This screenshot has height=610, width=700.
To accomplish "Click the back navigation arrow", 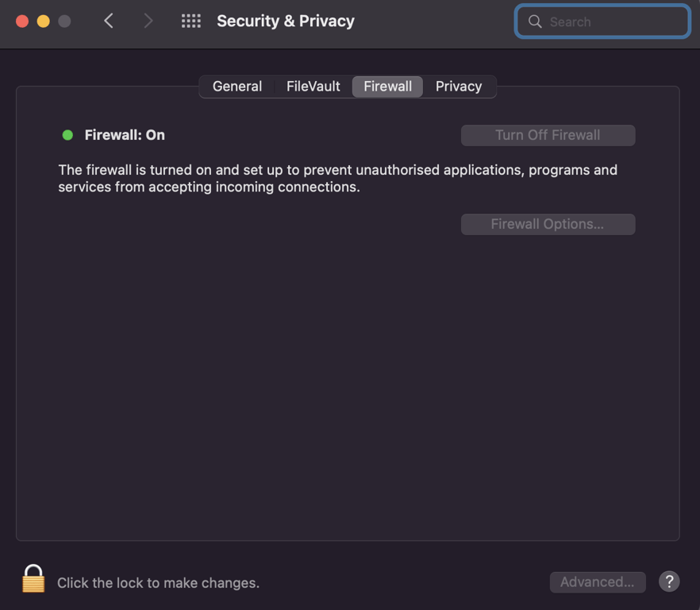I will 109,21.
